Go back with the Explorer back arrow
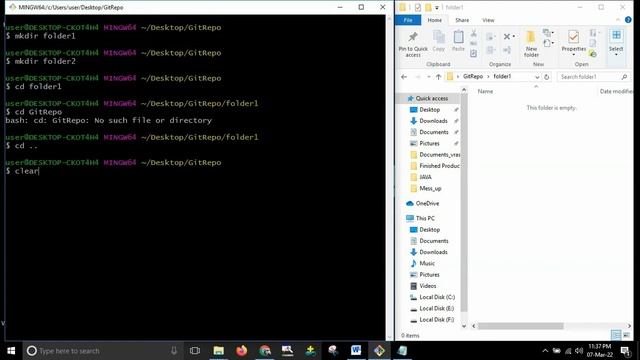This screenshot has width=640, height=360. tap(404, 77)
